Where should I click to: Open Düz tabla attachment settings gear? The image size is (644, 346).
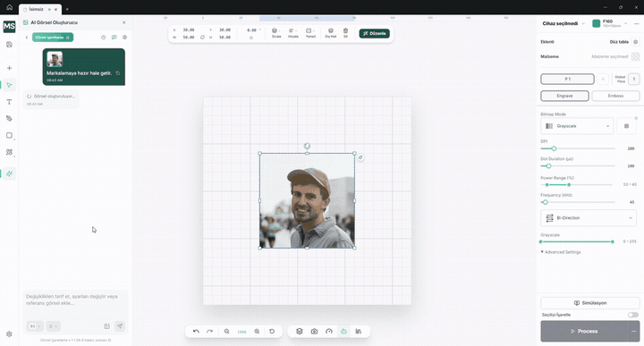pyautogui.click(x=635, y=42)
